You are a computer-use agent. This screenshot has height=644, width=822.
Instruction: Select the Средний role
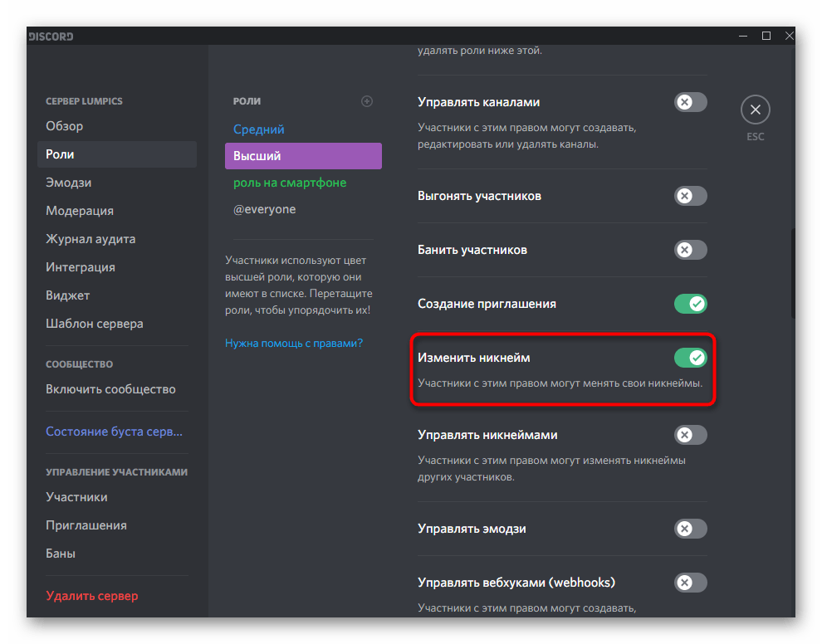(x=259, y=129)
